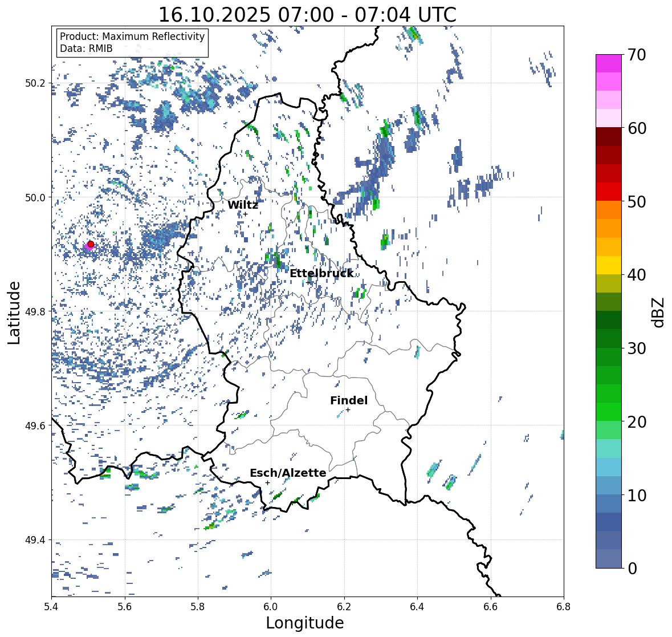Click the red dot marker on the map
Image resolution: width=672 pixels, height=637 pixels.
(x=91, y=244)
